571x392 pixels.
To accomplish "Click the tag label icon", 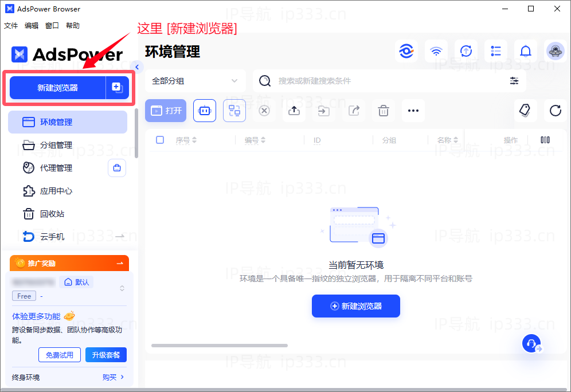I will pyautogui.click(x=525, y=110).
